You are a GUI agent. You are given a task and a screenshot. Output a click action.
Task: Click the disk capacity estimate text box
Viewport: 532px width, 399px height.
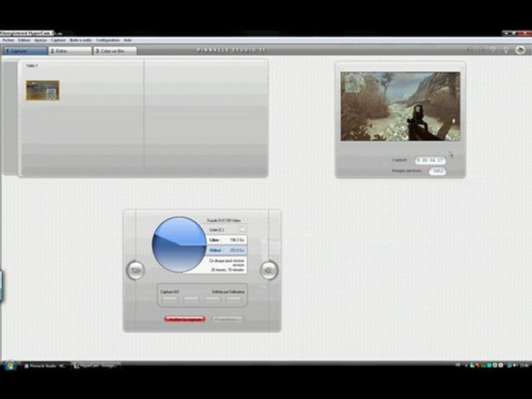point(227,265)
